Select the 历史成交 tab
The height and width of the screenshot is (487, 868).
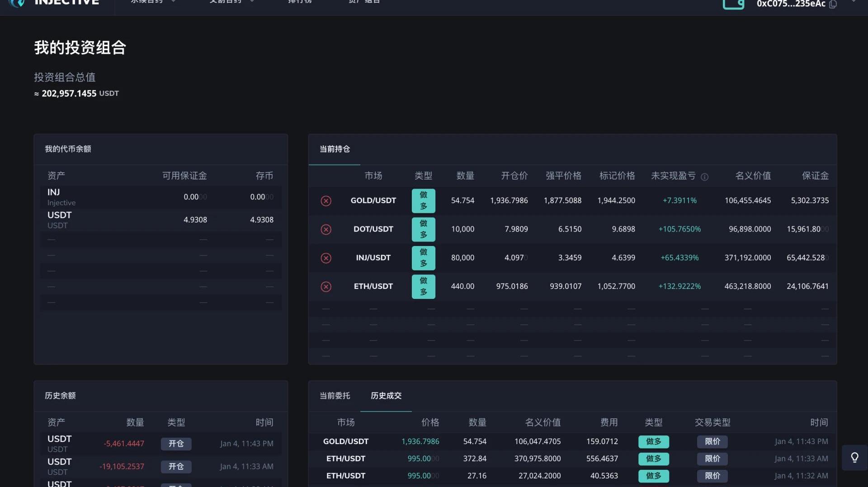(x=386, y=396)
